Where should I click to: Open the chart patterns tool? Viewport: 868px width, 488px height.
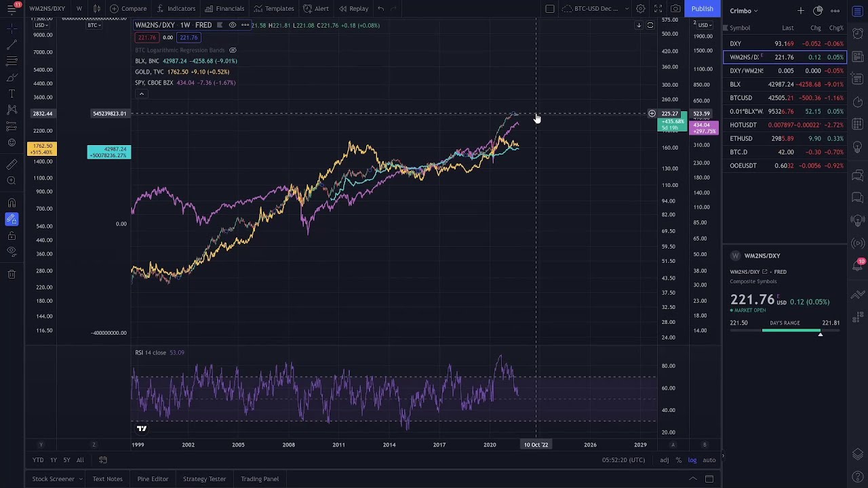(x=12, y=110)
